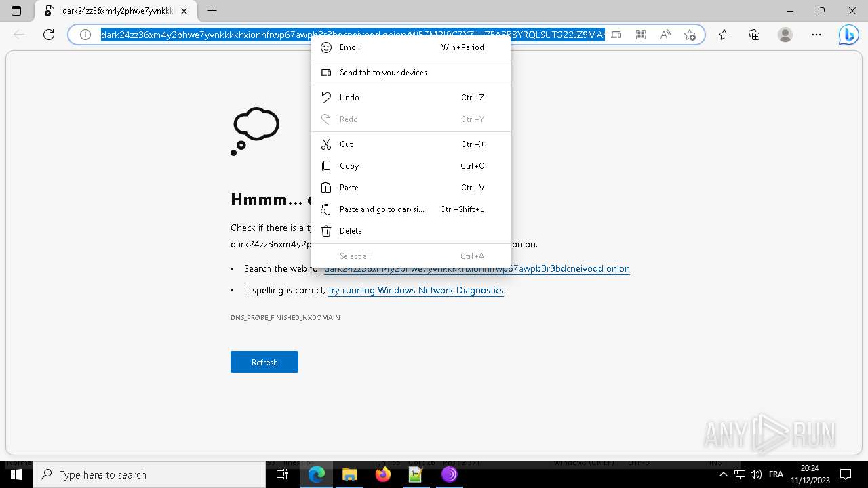Open Read aloud icon in address bar
The image size is (868, 488).
[665, 35]
